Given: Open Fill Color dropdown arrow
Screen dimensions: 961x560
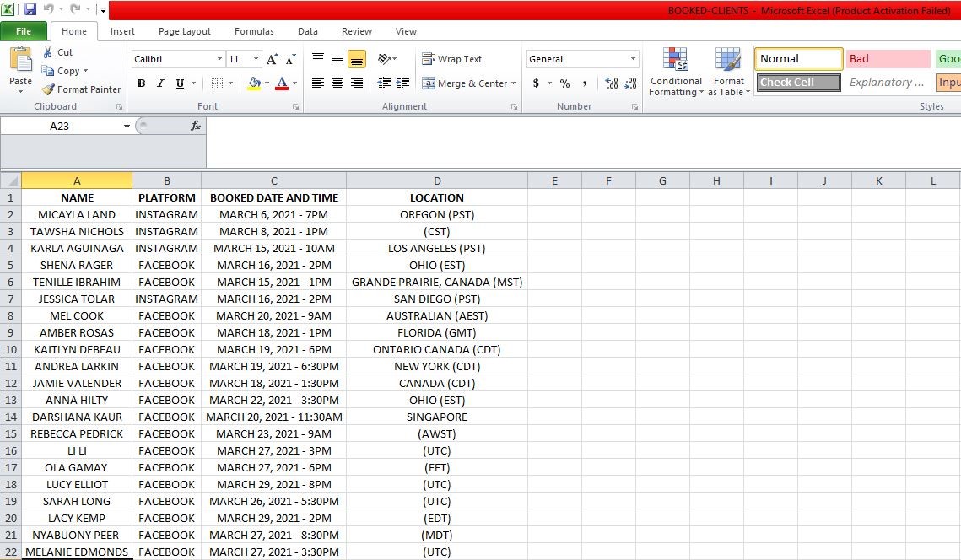Looking at the screenshot, I should click(267, 83).
